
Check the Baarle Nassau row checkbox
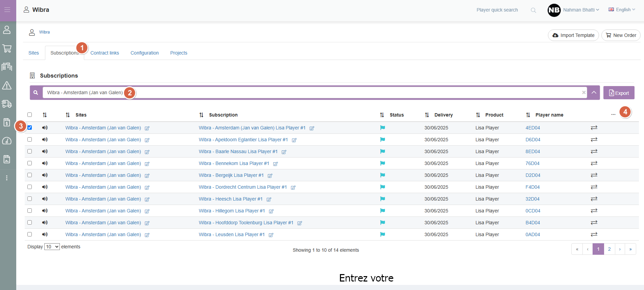coord(30,151)
